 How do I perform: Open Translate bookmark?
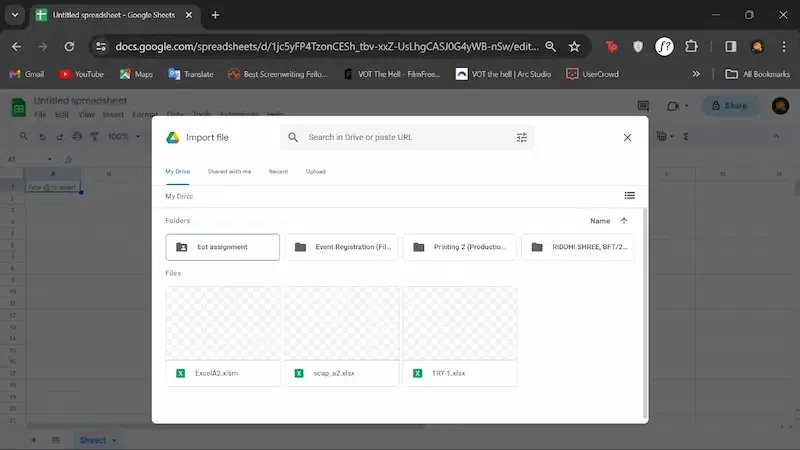(x=191, y=74)
